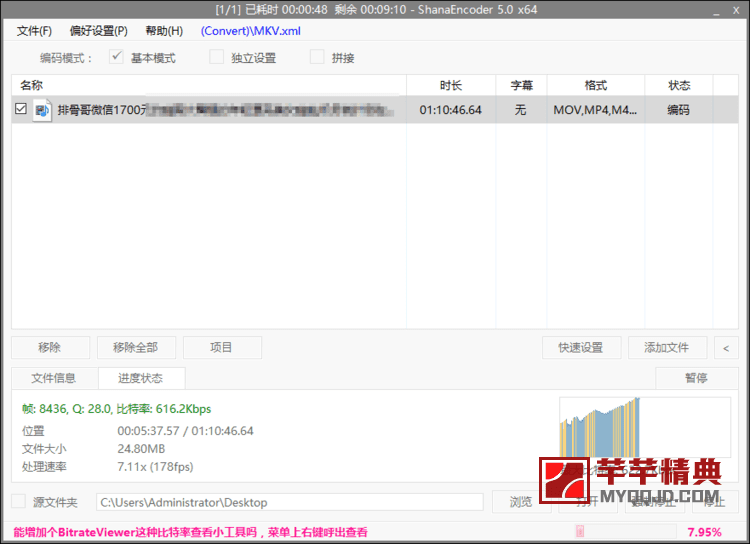Click the 浏览 browse button
Image resolution: width=750 pixels, height=544 pixels.
521,502
